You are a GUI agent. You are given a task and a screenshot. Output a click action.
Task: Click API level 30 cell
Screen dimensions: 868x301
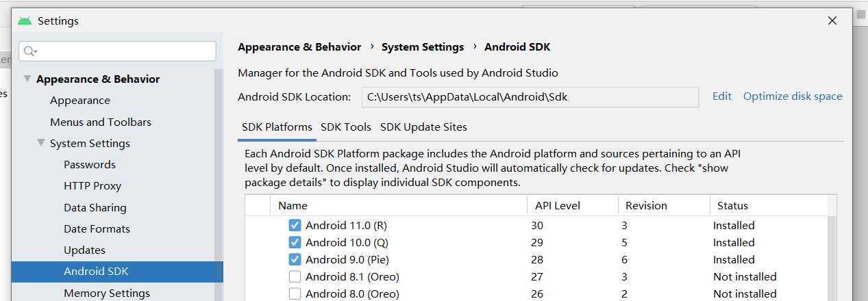(537, 225)
